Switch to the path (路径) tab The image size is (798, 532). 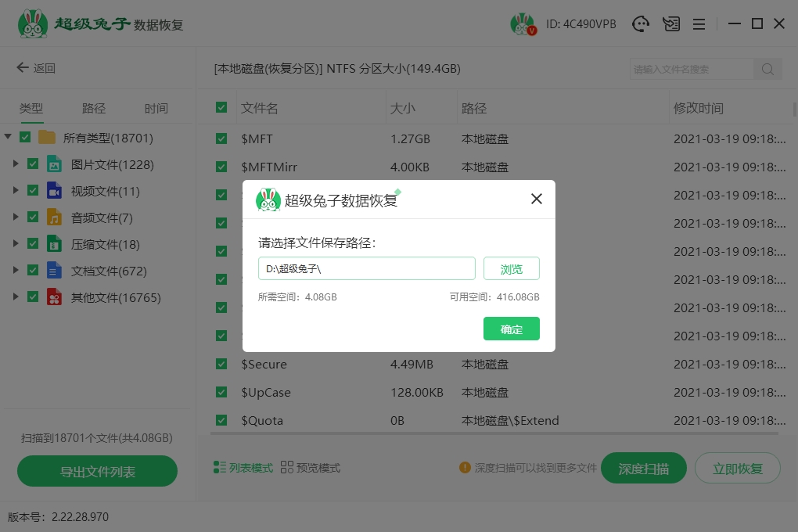click(94, 109)
